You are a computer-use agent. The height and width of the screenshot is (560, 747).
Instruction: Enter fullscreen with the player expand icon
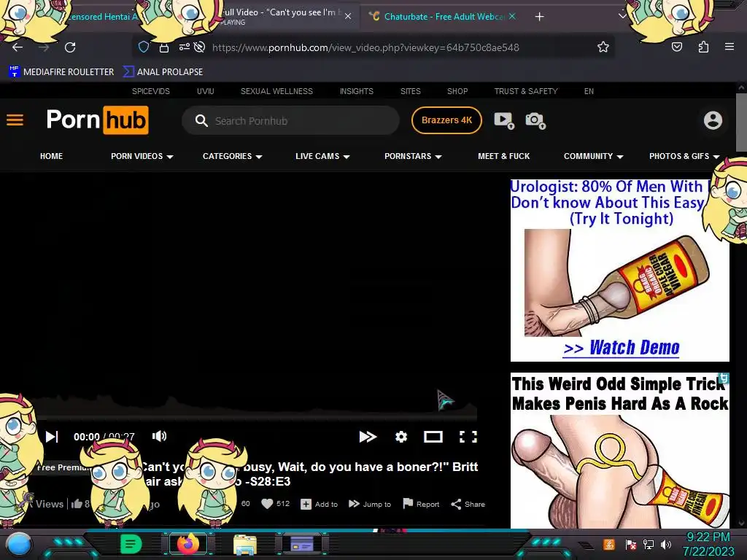[x=468, y=437]
